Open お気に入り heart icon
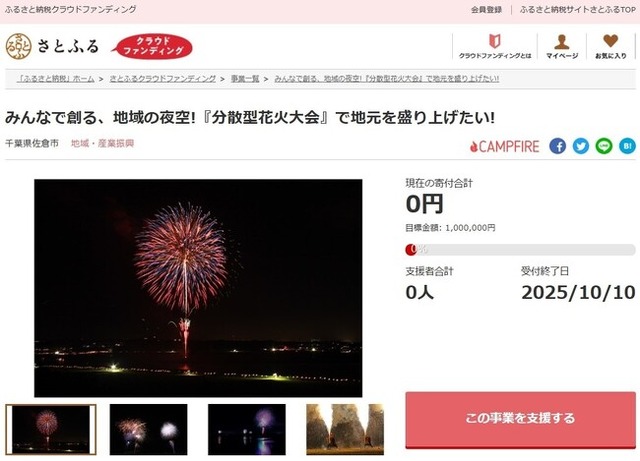The height and width of the screenshot is (461, 640). point(611,46)
